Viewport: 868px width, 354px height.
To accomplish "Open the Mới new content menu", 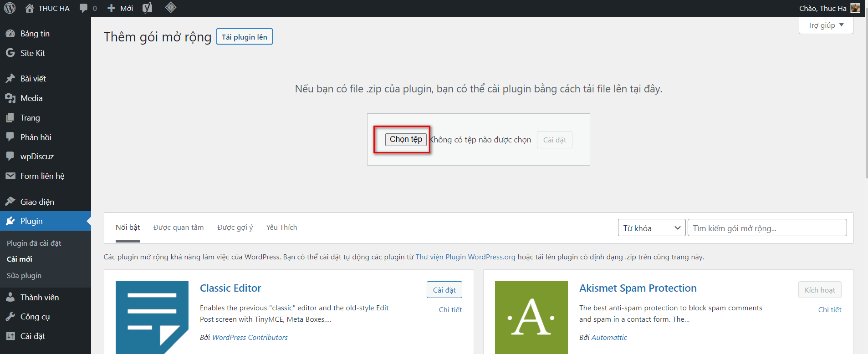I will click(x=121, y=8).
